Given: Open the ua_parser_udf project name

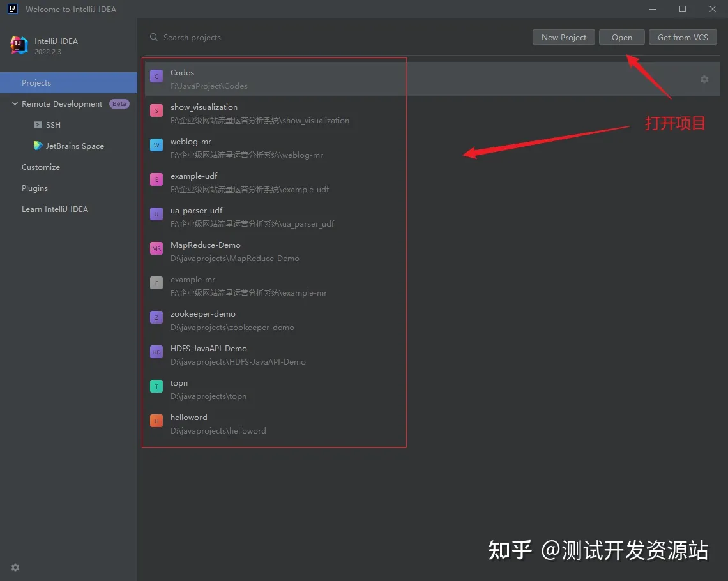Looking at the screenshot, I should 197,211.
